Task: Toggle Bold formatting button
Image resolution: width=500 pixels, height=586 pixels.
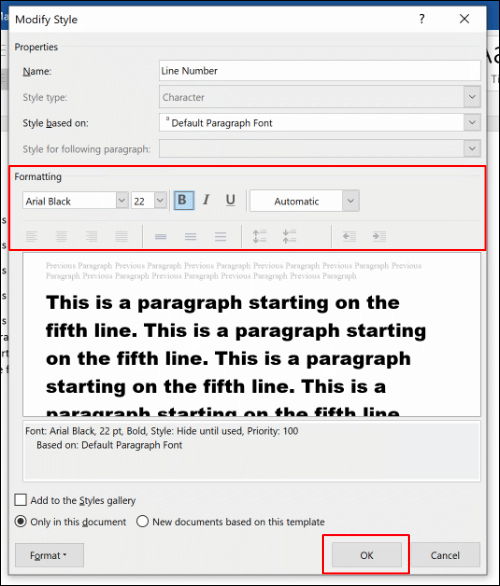Action: pos(183,201)
